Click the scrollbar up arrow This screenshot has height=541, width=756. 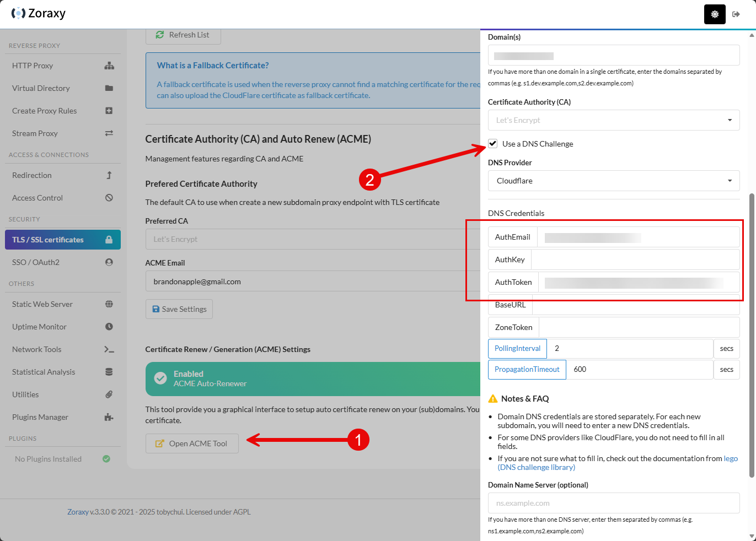coord(752,35)
